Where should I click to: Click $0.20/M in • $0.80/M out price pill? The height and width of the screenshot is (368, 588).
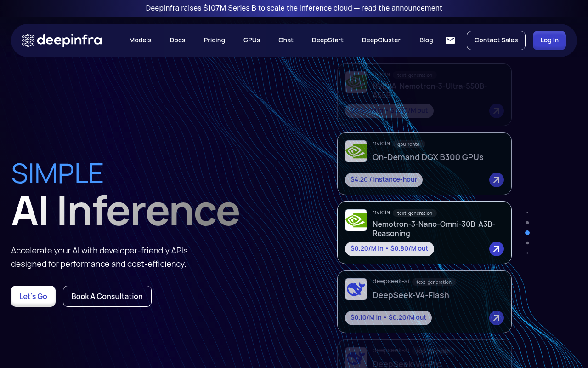390,249
